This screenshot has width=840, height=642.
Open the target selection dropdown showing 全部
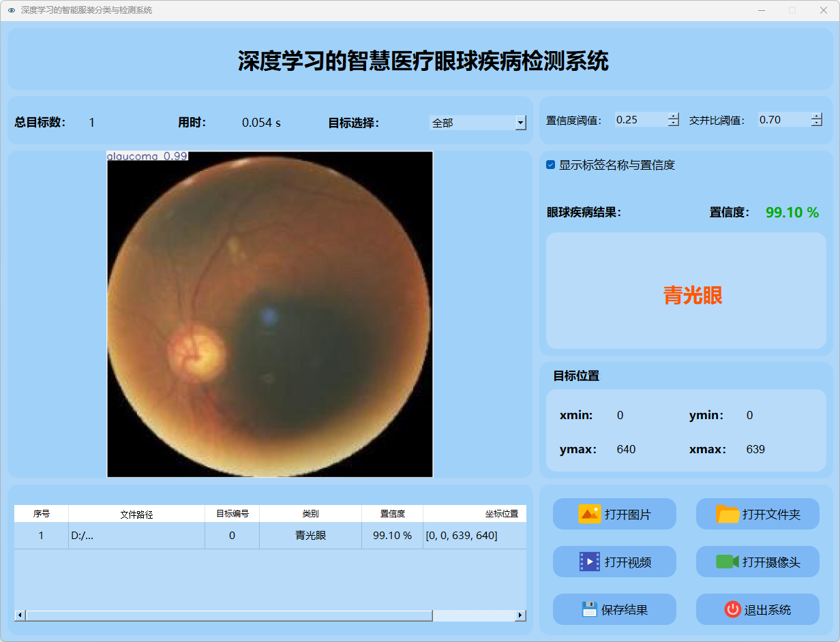click(520, 123)
